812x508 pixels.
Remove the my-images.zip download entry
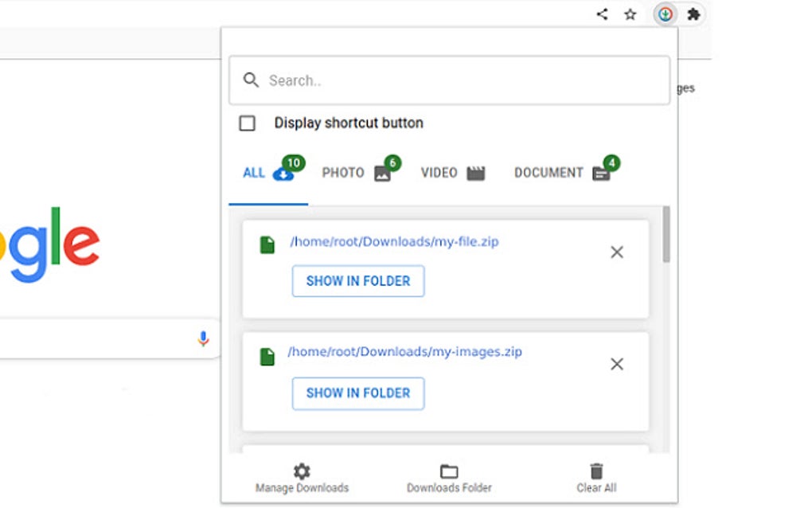pyautogui.click(x=617, y=364)
